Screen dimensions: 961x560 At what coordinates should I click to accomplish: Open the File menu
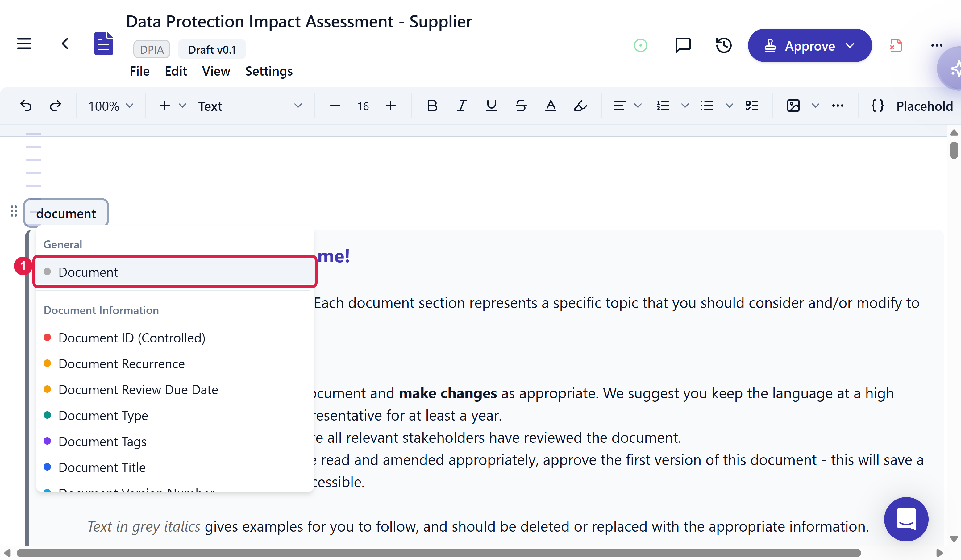pos(139,71)
